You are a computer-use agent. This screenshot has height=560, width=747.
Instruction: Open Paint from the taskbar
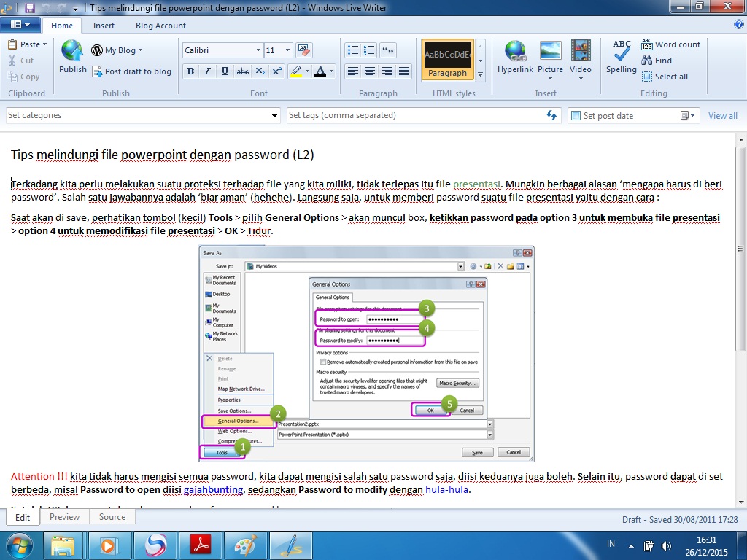point(245,545)
